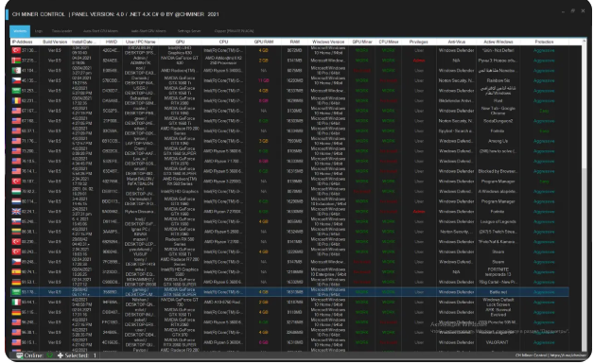
Task: Click the Windows Version column header
Action: tap(328, 42)
